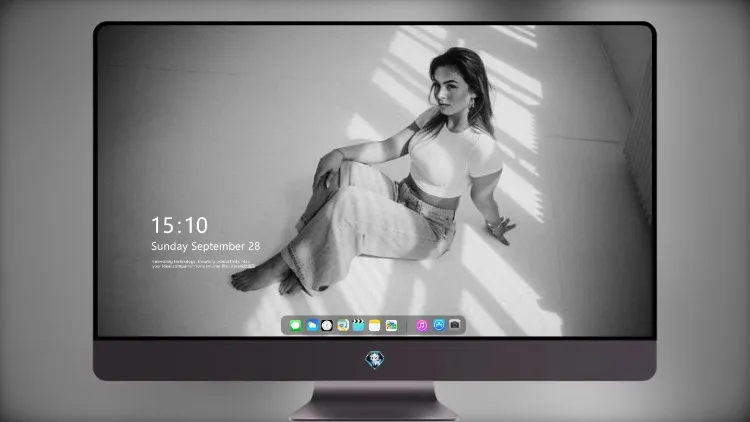Viewport: 750px width, 422px height.
Task: Open the yellow Notes app in the dock
Action: pyautogui.click(x=375, y=325)
